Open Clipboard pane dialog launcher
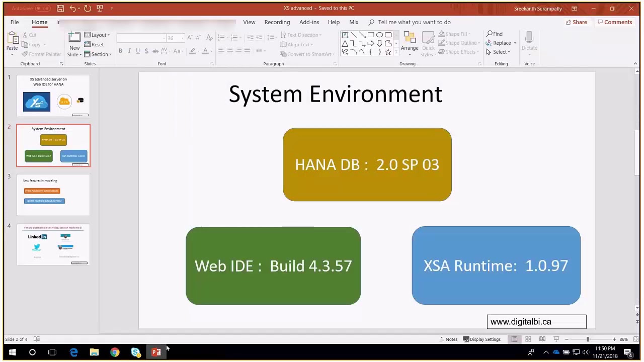This screenshot has width=644, height=362. 61,64
